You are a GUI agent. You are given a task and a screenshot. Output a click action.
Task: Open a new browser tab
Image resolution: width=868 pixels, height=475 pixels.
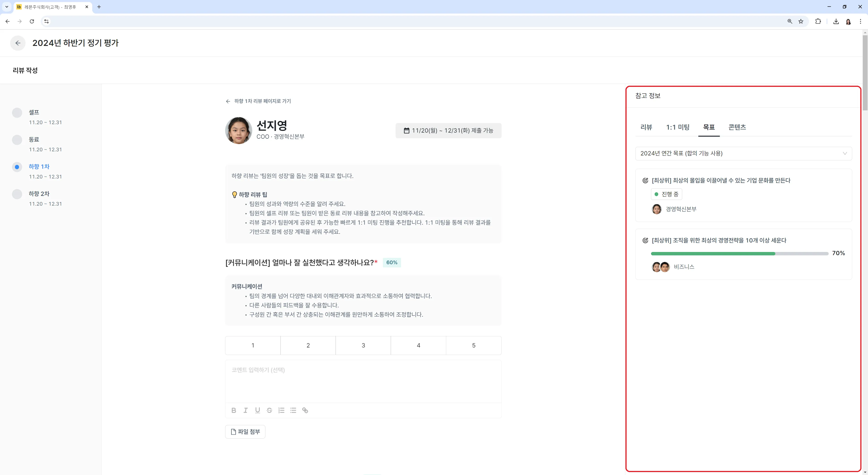coord(99,7)
